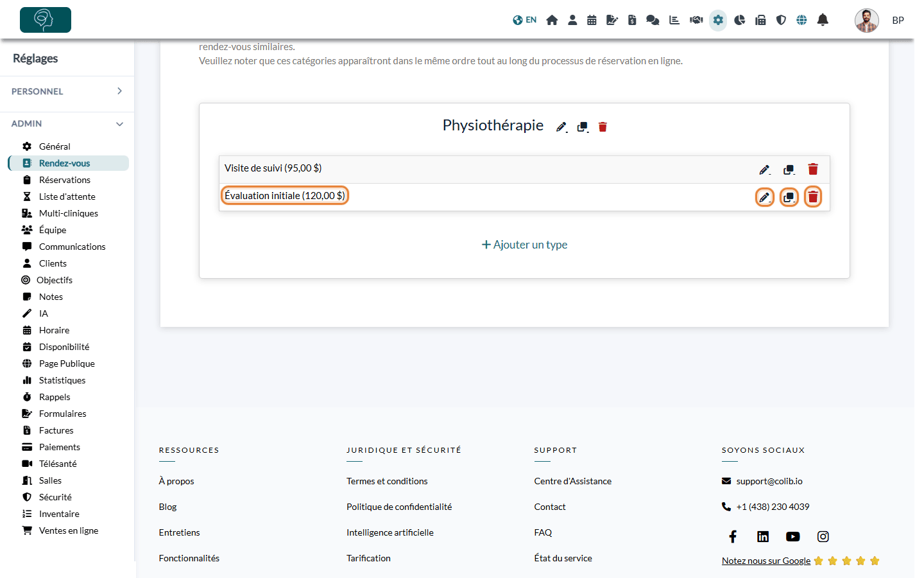924x578 pixels.
Task: Open Multi-cliniques settings
Action: pos(68,213)
